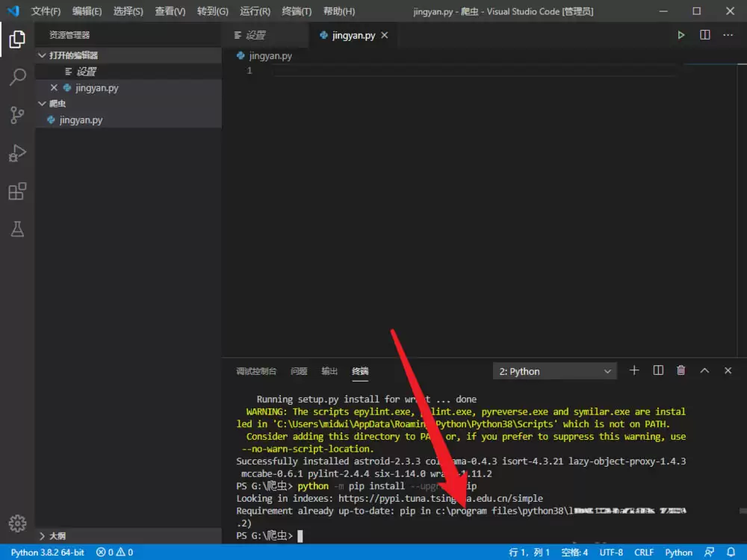
Task: Open the Testing panel flask icon
Action: (16, 229)
